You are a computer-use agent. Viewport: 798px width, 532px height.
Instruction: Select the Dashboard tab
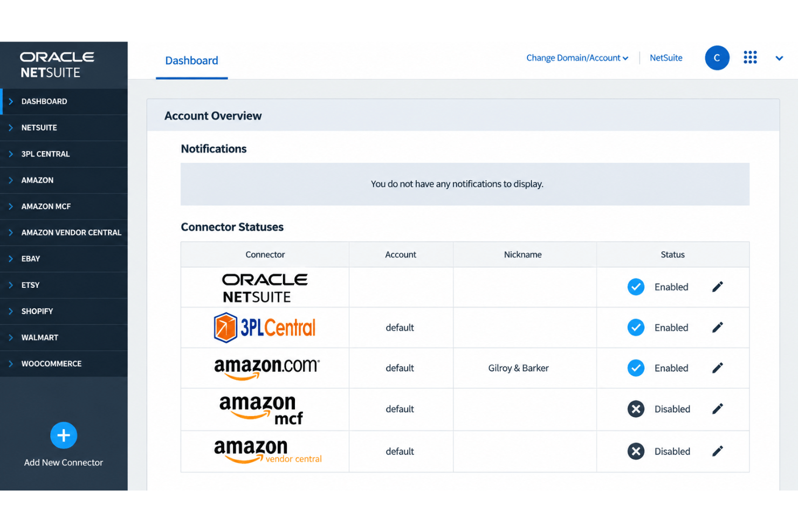tap(191, 61)
